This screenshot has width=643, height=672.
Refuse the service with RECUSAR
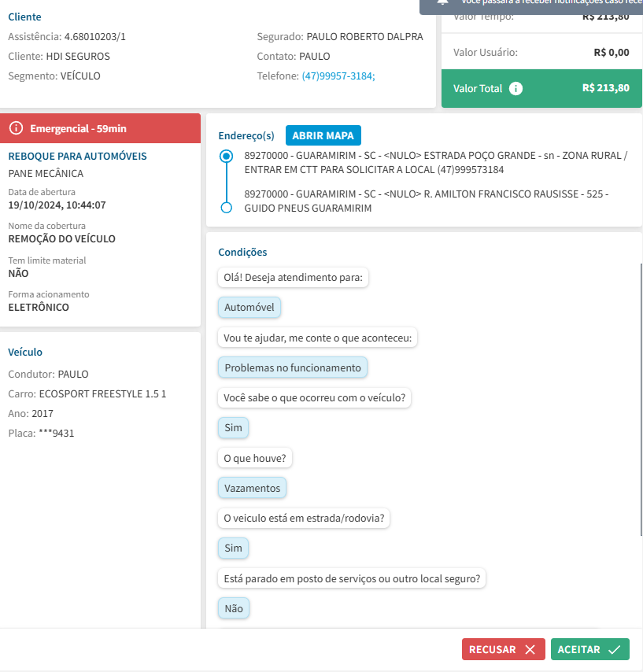pyautogui.click(x=503, y=649)
